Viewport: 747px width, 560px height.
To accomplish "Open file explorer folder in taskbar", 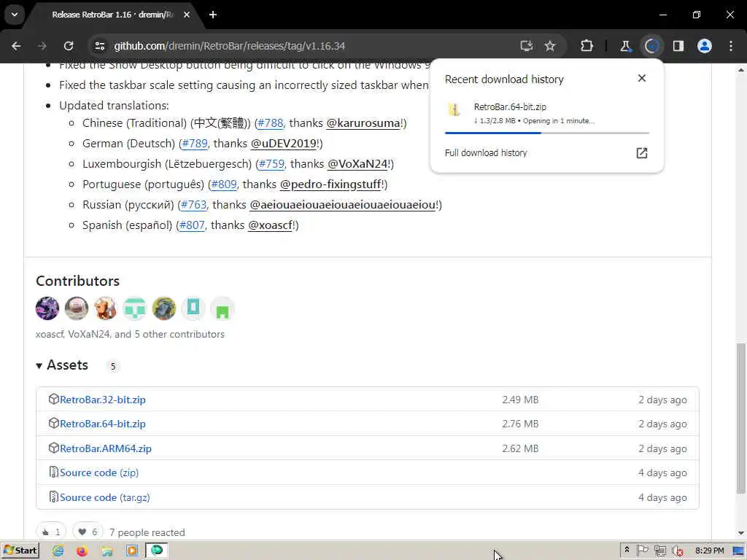I will [x=107, y=551].
